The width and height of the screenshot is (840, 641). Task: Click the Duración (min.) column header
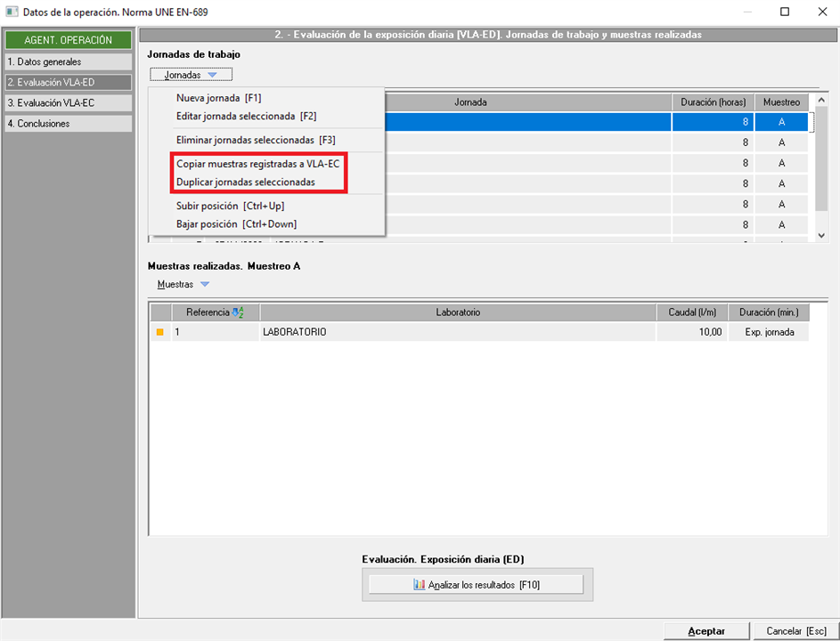(769, 312)
